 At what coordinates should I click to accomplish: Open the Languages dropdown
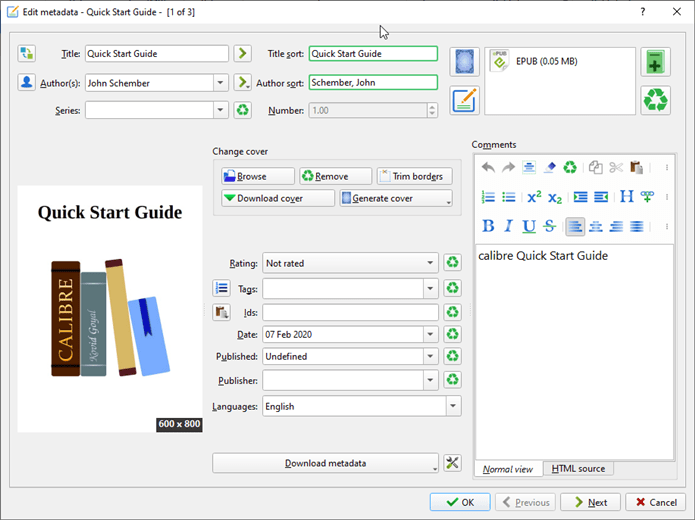[x=453, y=407]
